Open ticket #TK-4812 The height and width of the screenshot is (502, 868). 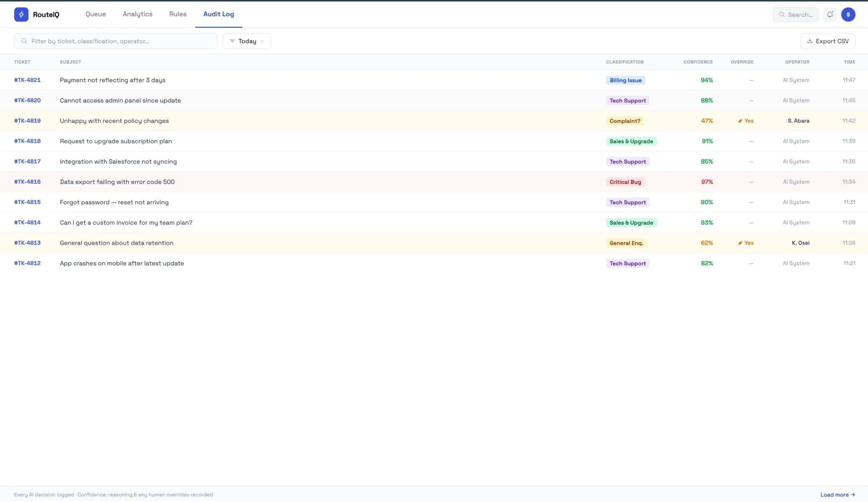click(x=27, y=263)
